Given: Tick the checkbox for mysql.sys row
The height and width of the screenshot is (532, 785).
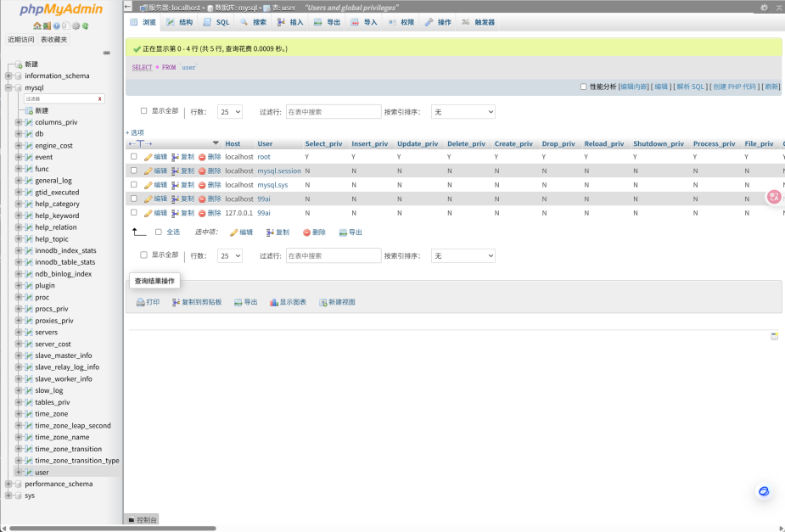Looking at the screenshot, I should 134,185.
